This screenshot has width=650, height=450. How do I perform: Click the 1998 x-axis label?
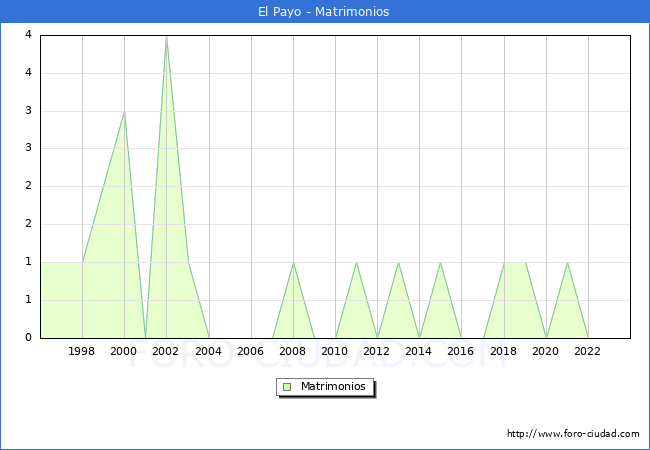click(81, 351)
